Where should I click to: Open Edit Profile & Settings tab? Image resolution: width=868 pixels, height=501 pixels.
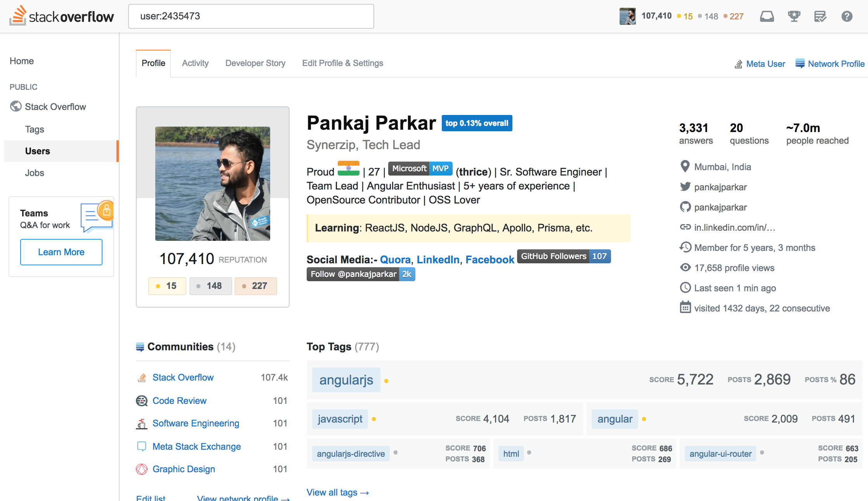point(342,63)
